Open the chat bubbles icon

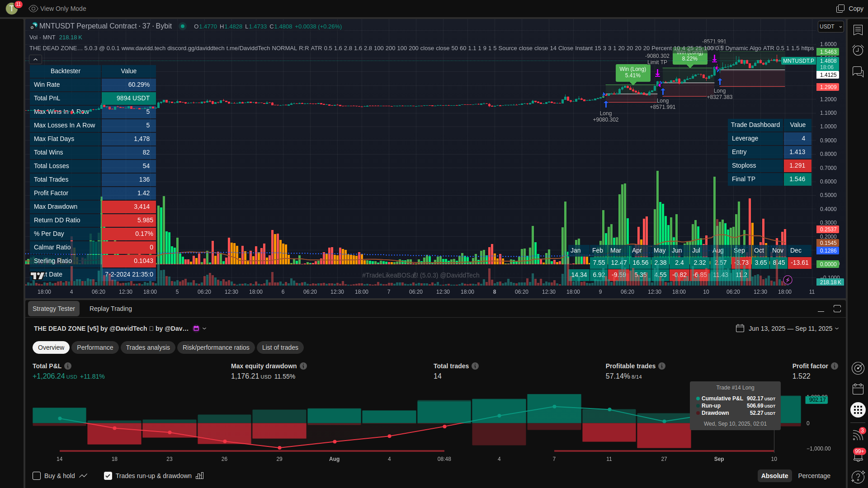858,71
